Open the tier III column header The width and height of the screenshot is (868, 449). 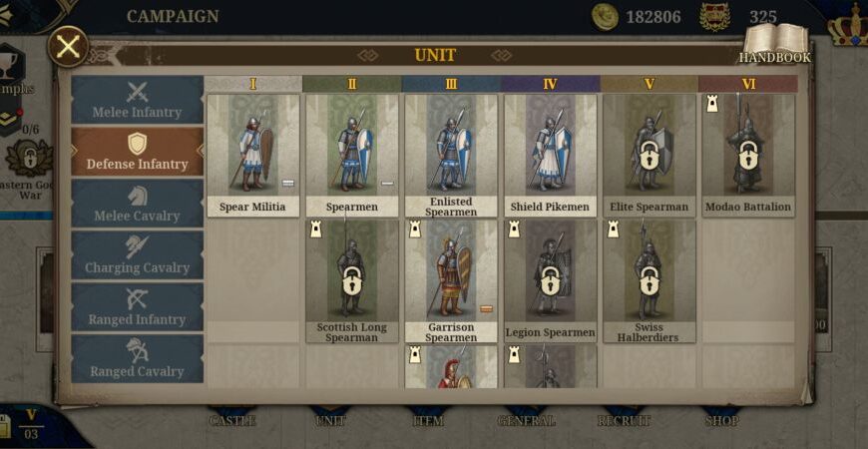[x=451, y=84]
